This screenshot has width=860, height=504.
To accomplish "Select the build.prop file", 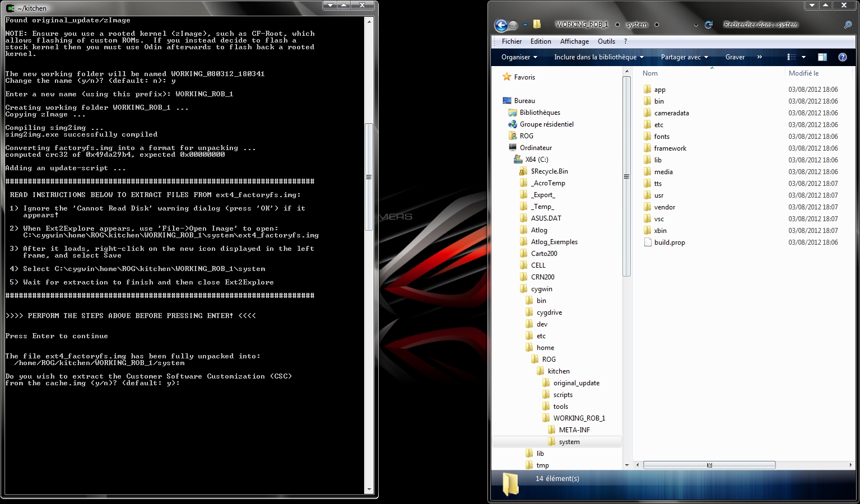I will [x=670, y=242].
